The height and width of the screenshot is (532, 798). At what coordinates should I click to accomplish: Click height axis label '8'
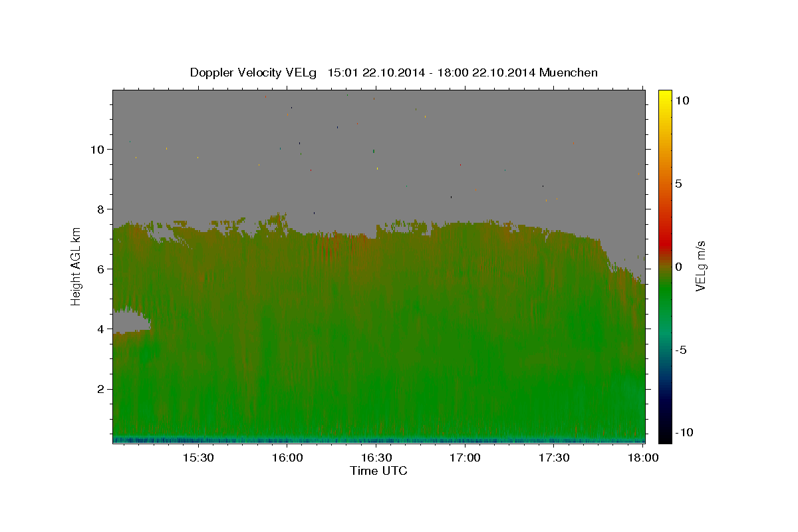[101, 209]
